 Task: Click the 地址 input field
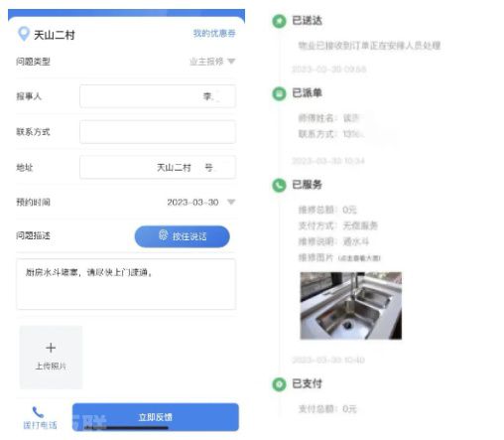point(158,167)
